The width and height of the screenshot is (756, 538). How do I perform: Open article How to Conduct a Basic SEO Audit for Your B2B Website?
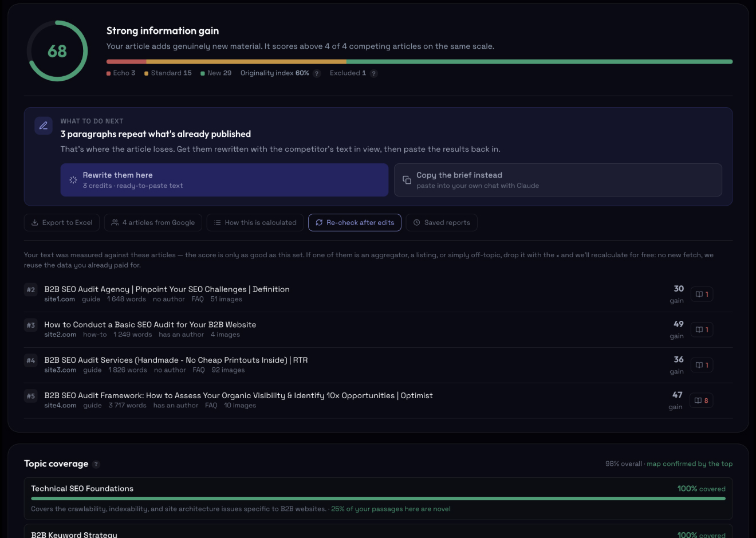pyautogui.click(x=150, y=325)
